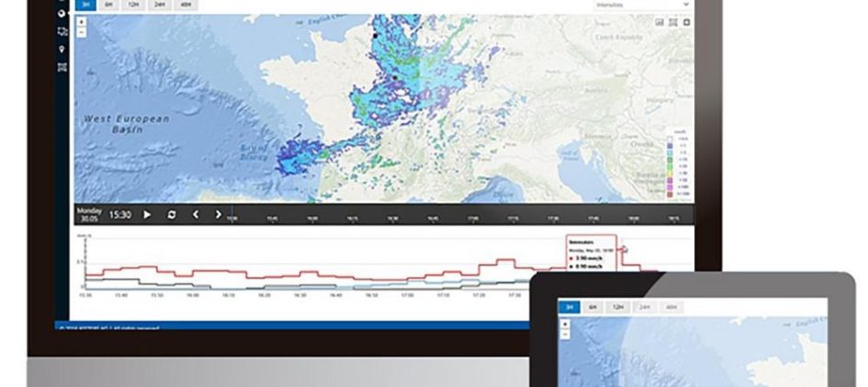This screenshot has height=387, width=868.
Task: Click the 16:00 mark on the timeline
Action: 312,219
